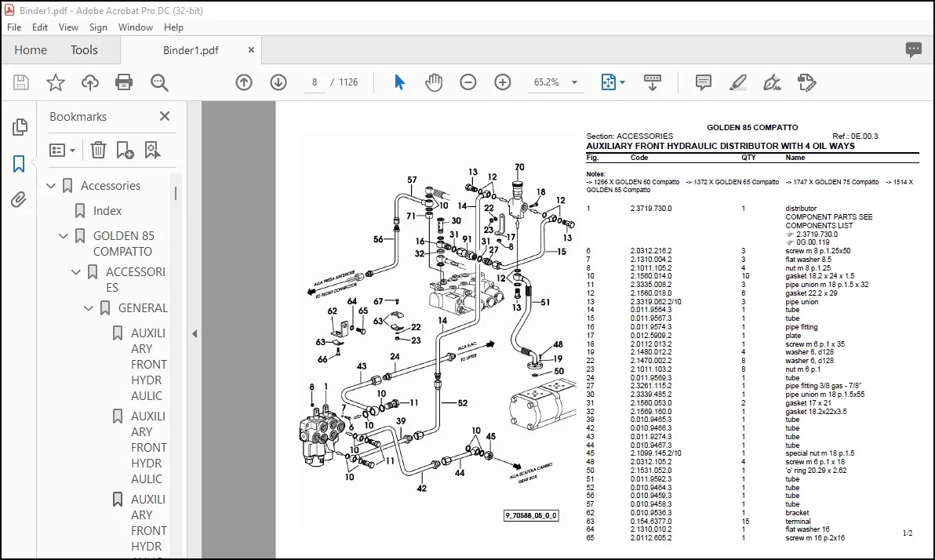935x560 pixels.
Task: Open the View menu
Action: point(68,27)
